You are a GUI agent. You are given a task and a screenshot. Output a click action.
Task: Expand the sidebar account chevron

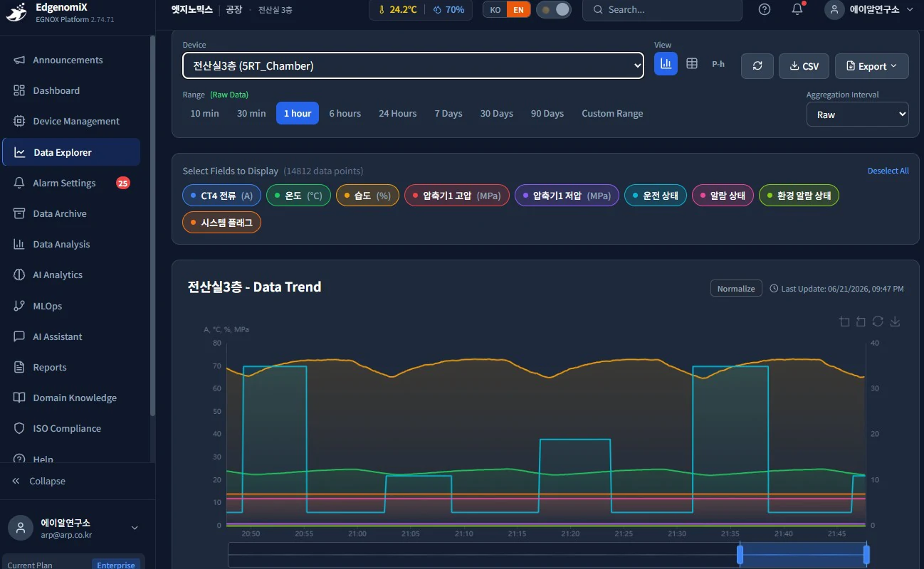coord(135,528)
